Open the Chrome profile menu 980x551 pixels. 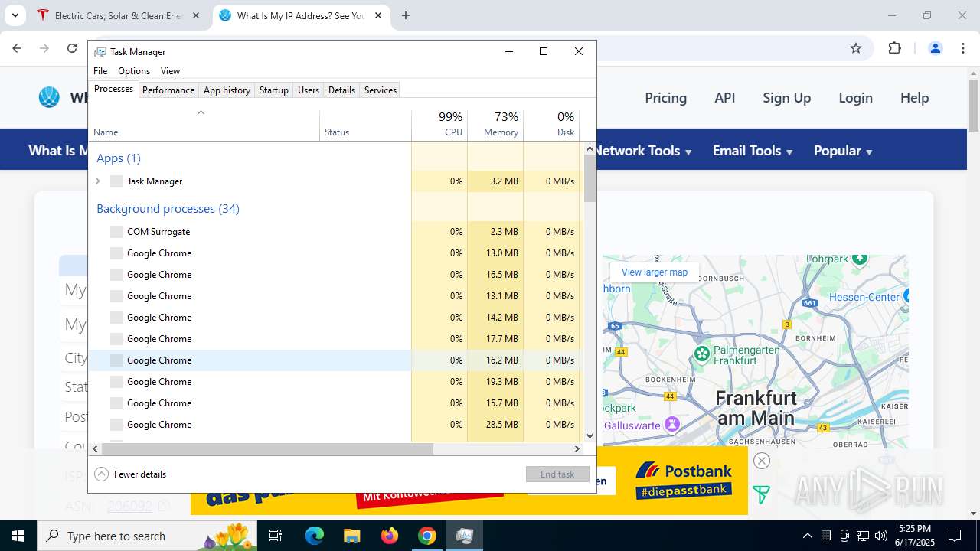tap(935, 48)
